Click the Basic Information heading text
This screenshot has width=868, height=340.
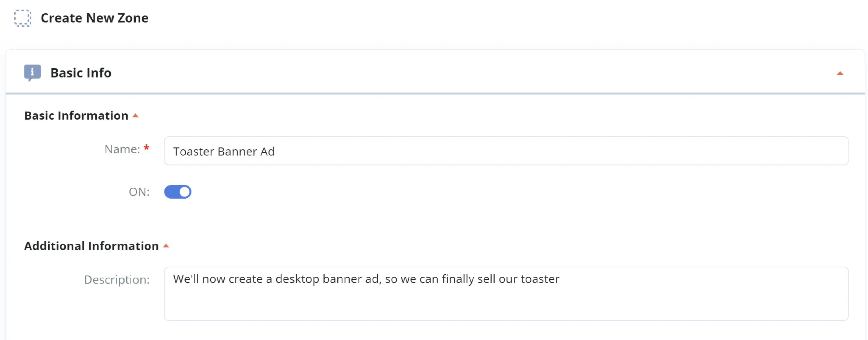point(76,116)
